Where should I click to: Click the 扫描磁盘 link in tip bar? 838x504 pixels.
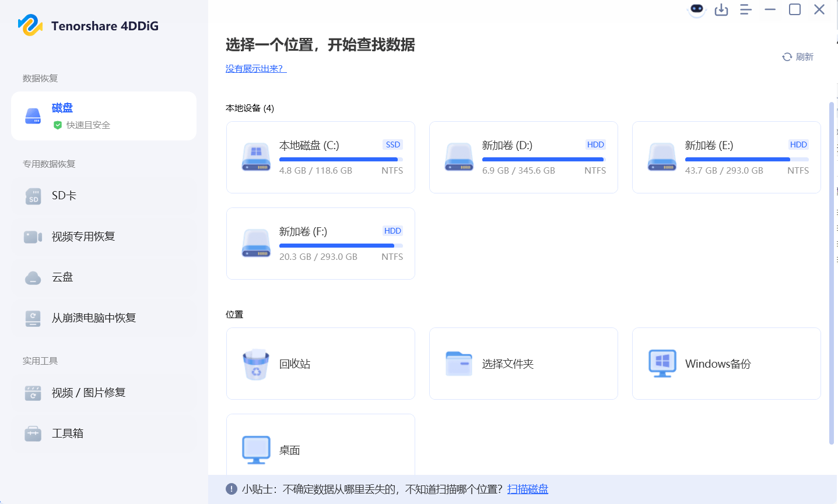click(x=528, y=489)
